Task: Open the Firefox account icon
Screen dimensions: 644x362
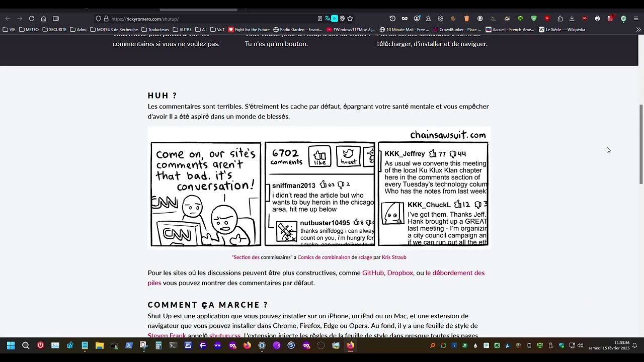Action: pos(417,19)
